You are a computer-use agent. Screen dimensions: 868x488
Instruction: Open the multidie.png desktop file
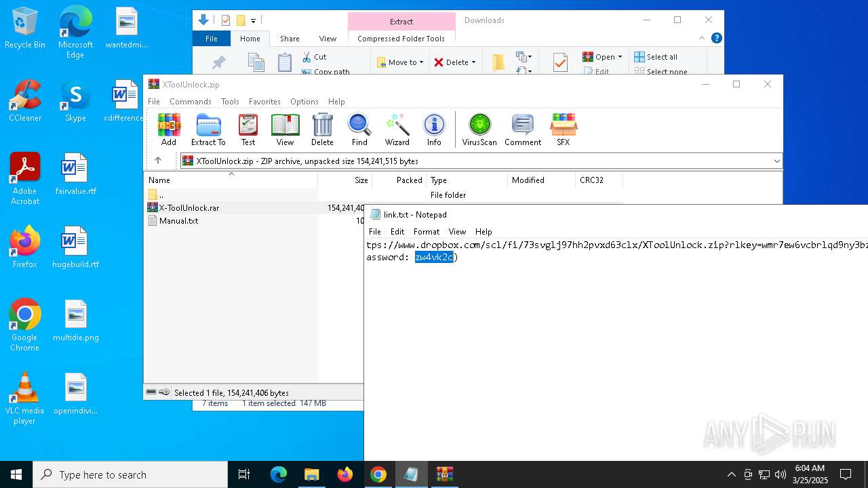point(76,321)
